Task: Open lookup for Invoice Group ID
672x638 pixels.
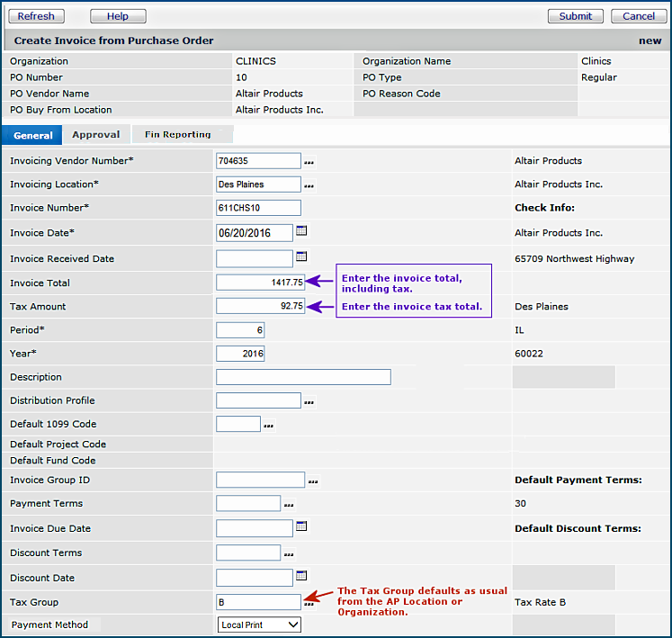Action: click(312, 481)
